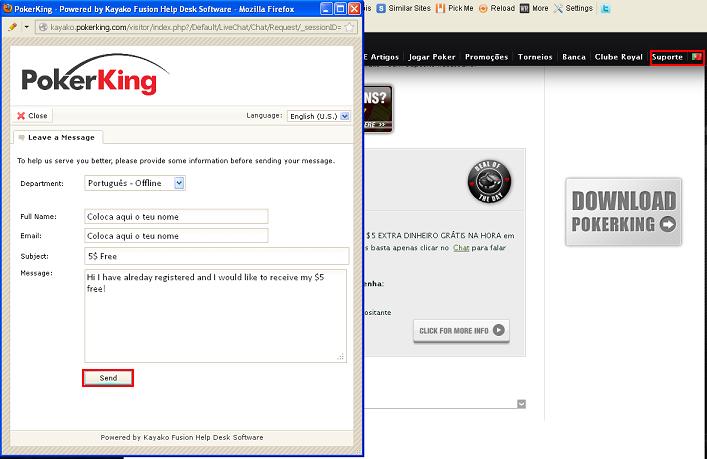Focus the Full Name input field
The width and height of the screenshot is (707, 459).
(176, 216)
